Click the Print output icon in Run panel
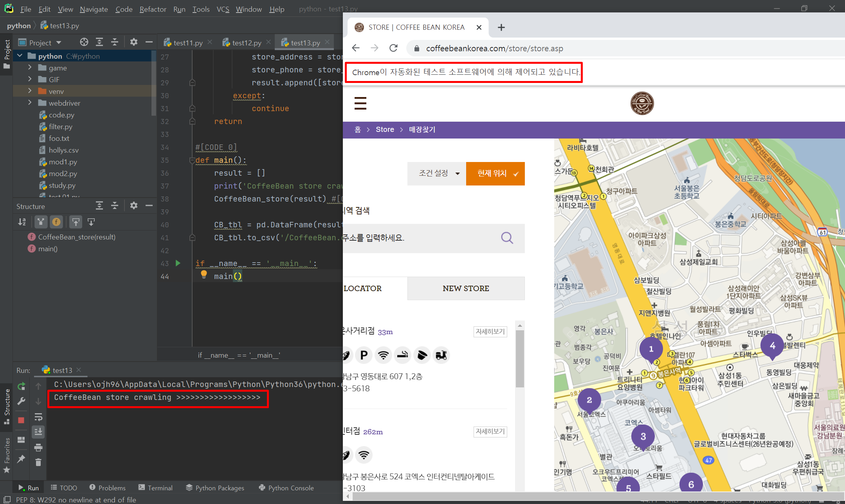Viewport: 845px width, 504px height. coord(38,447)
